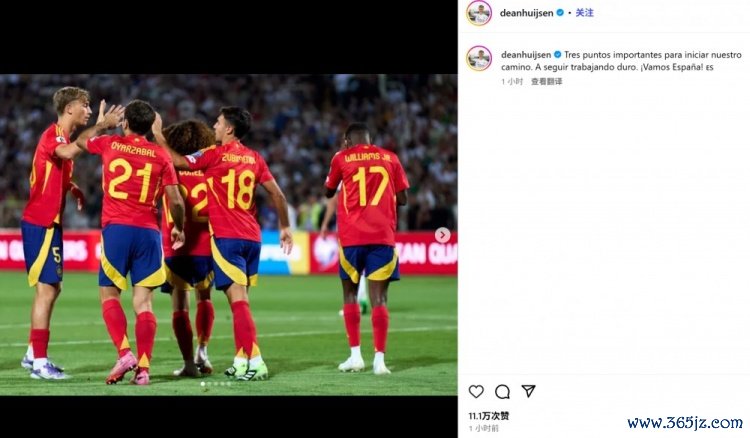
Task: Open comments via the speech bubble icon
Action: [502, 392]
